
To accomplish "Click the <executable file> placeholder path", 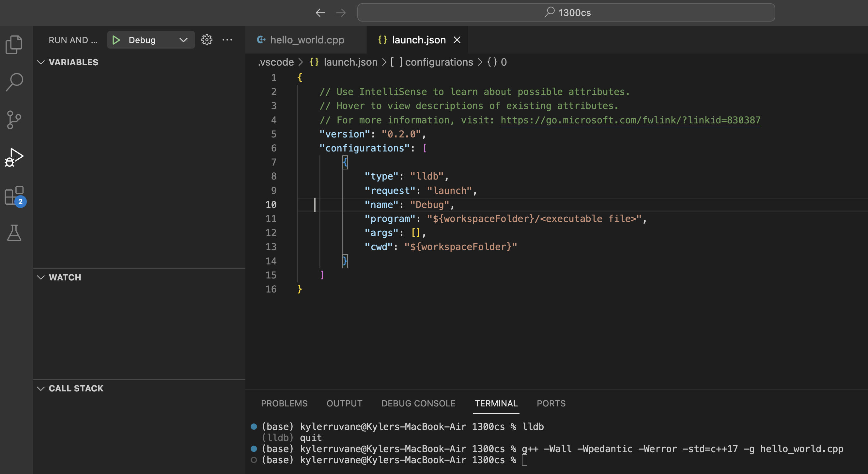I will pos(588,219).
